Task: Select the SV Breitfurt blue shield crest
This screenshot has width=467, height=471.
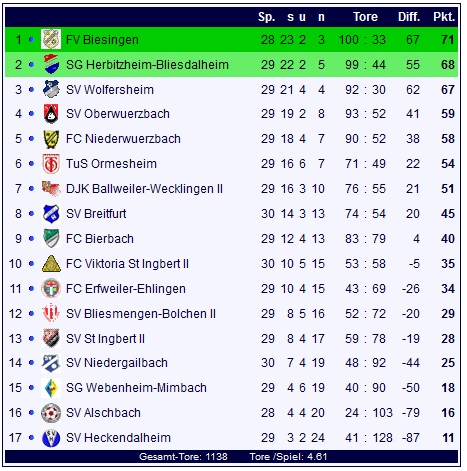Action: [51, 214]
